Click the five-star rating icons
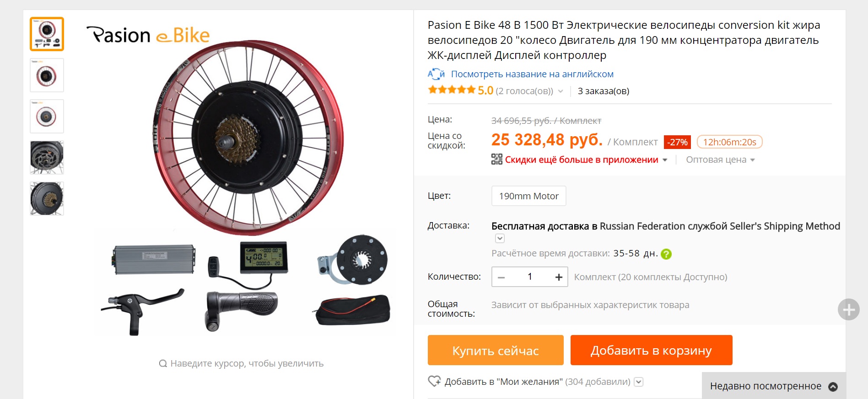This screenshot has width=868, height=399. click(452, 90)
